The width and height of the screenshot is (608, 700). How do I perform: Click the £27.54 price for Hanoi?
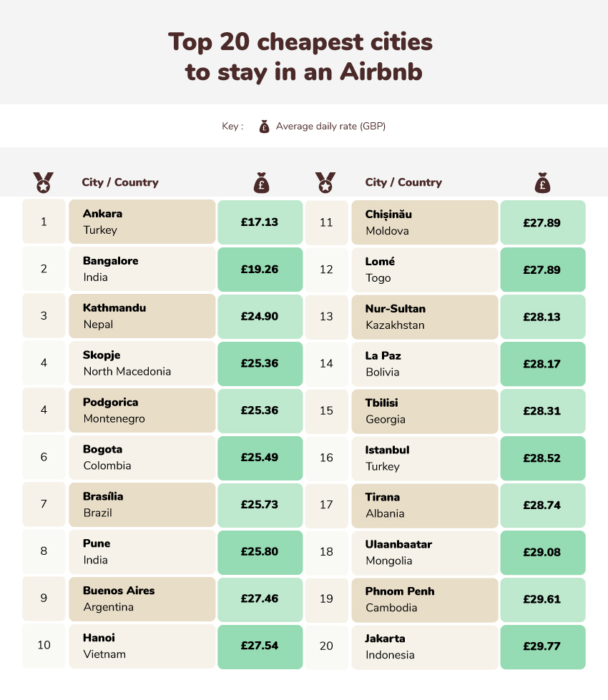point(260,646)
